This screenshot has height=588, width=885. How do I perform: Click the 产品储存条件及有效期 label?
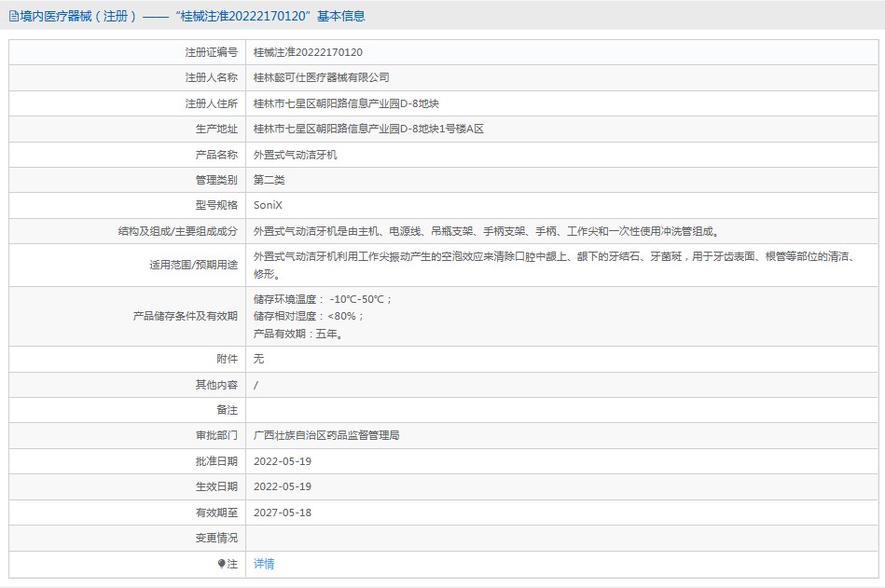tap(186, 316)
